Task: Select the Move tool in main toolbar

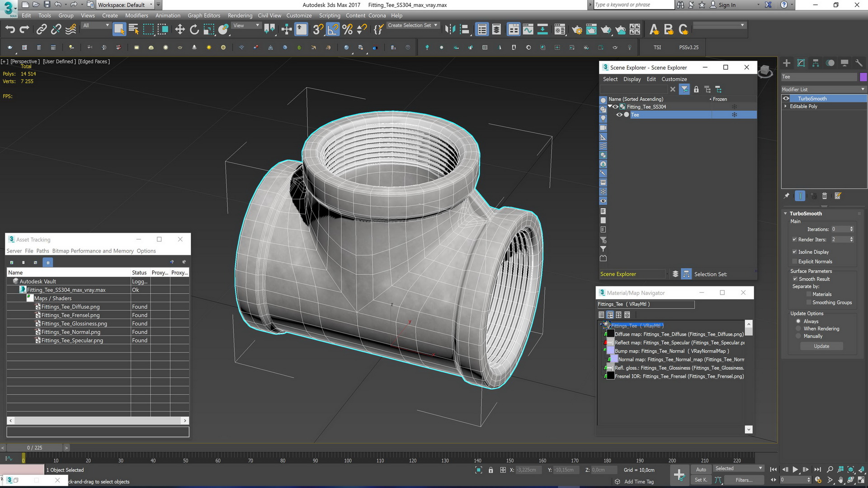Action: point(180,30)
